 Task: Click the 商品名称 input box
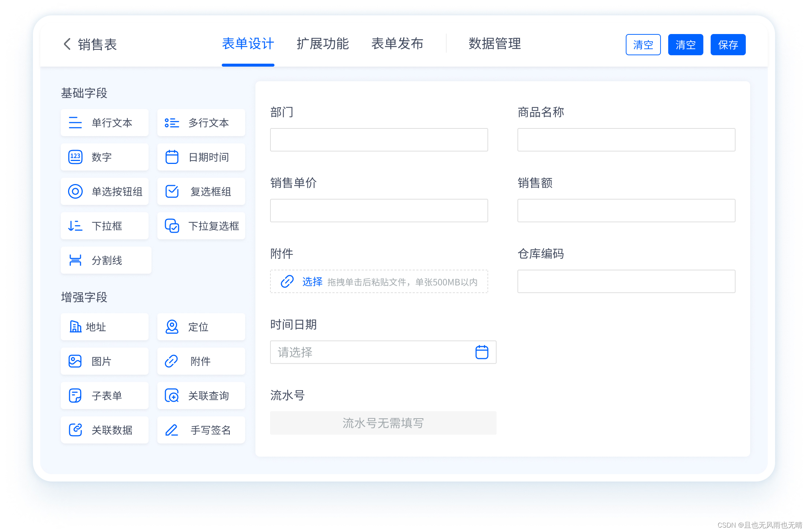tap(626, 140)
